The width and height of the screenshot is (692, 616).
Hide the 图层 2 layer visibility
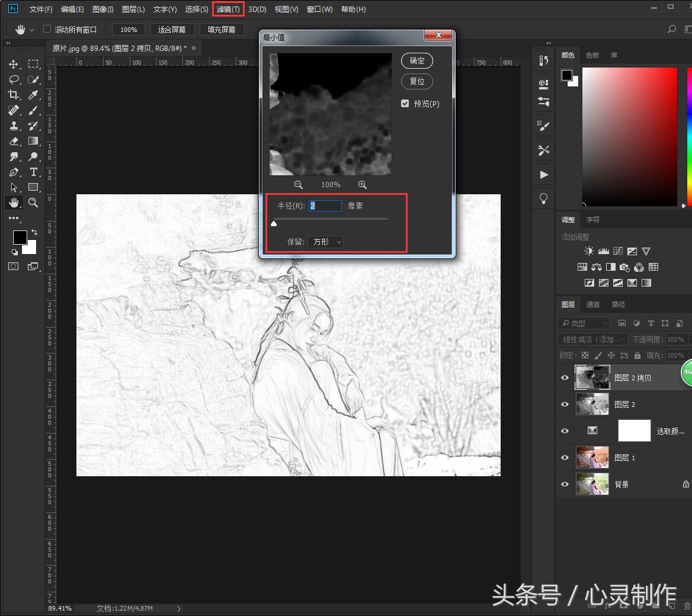click(565, 404)
